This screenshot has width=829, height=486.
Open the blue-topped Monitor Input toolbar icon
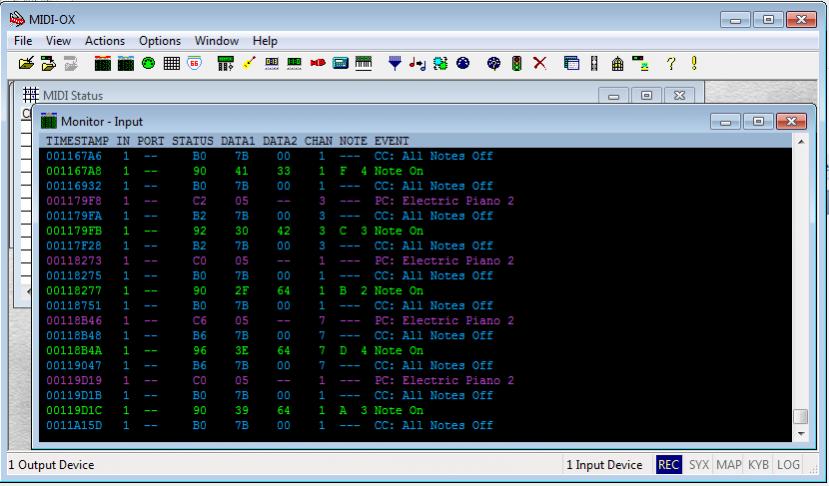[x=126, y=63]
